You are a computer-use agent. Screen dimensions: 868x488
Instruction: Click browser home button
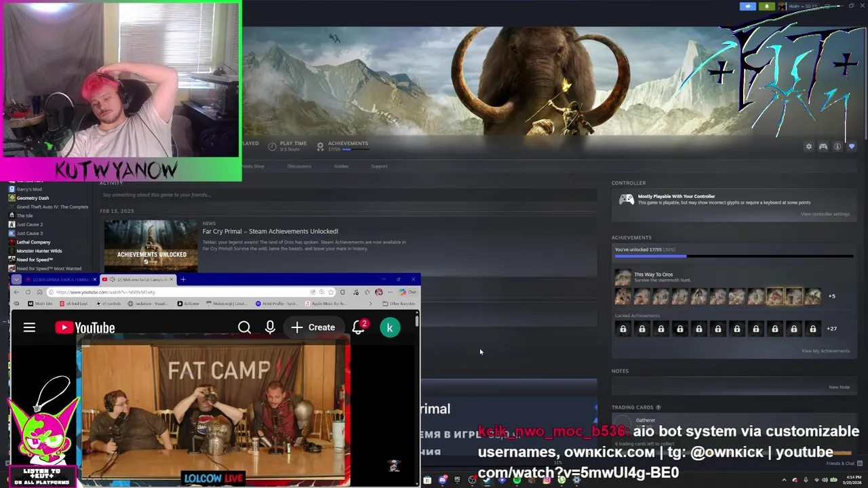pos(39,292)
